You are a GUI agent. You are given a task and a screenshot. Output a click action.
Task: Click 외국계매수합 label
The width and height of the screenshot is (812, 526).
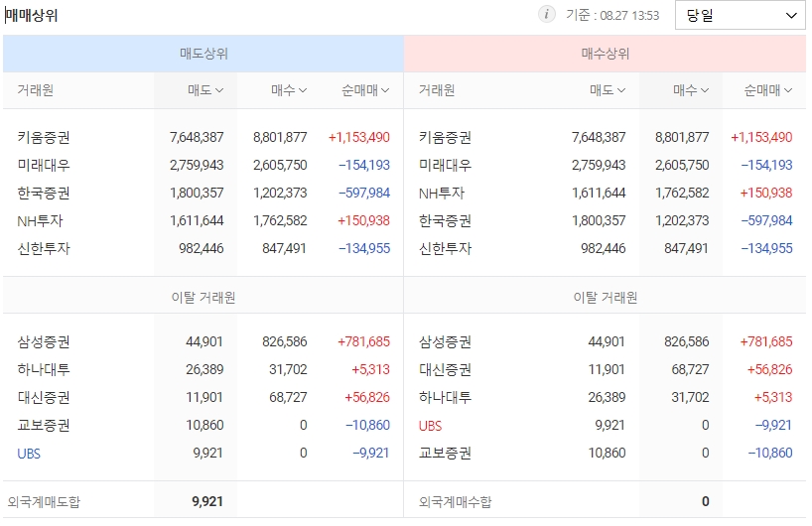tap(455, 501)
